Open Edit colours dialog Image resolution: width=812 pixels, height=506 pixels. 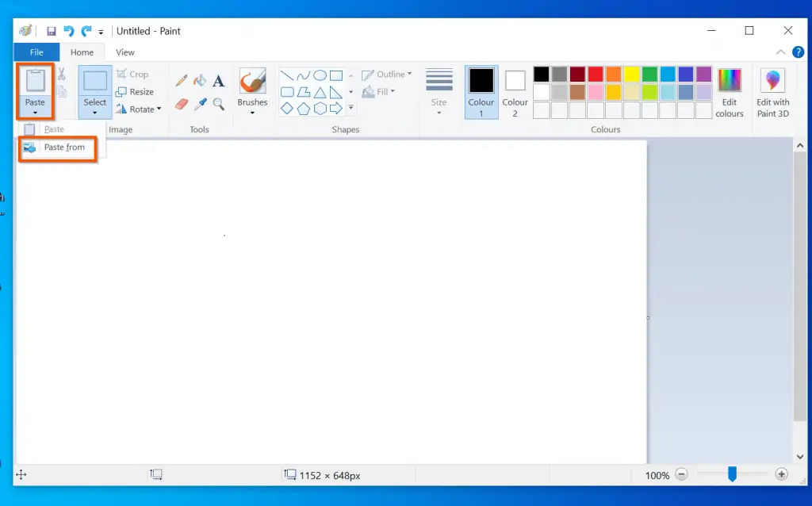tap(729, 92)
